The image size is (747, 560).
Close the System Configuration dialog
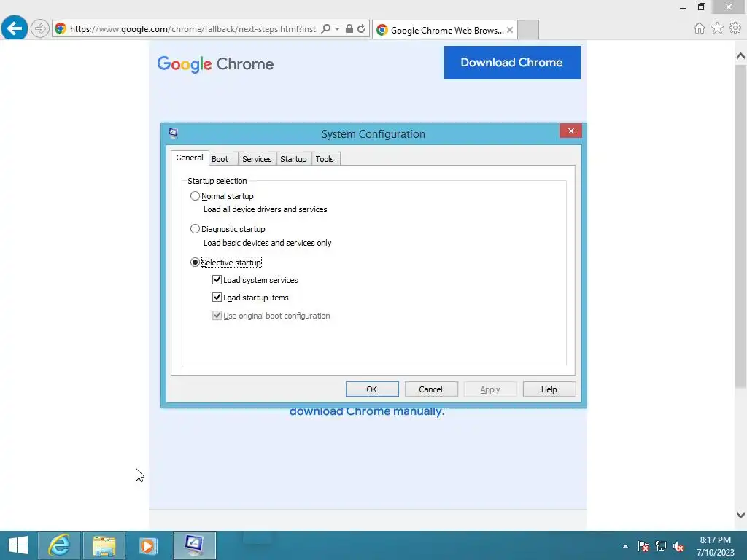[570, 131]
